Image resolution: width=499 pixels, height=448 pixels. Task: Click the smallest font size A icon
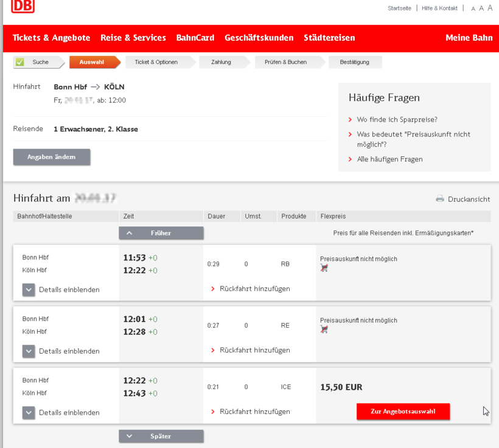click(x=473, y=9)
